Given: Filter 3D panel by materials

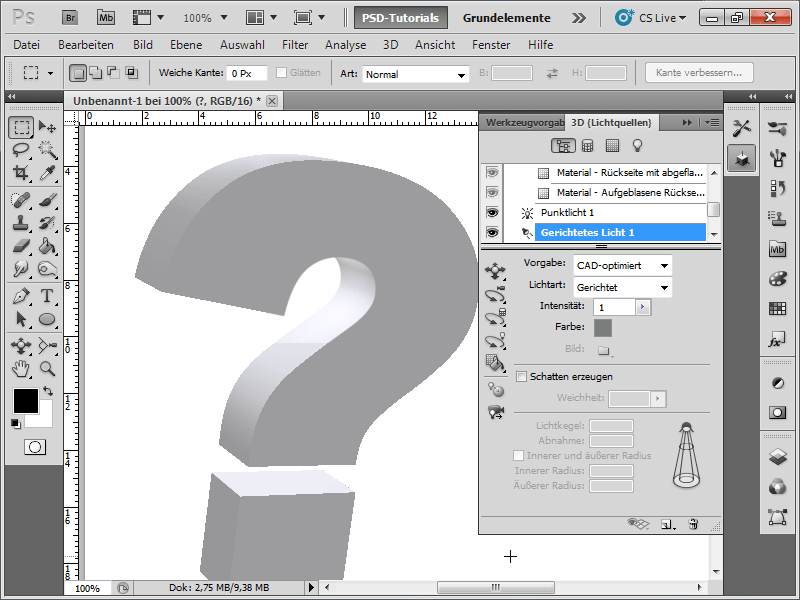Looking at the screenshot, I should coord(612,146).
